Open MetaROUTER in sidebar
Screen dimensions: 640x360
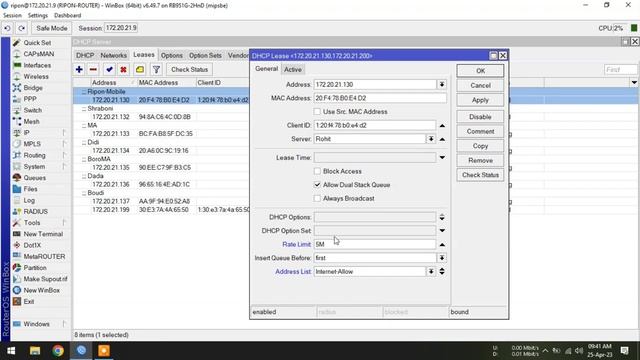click(x=44, y=256)
